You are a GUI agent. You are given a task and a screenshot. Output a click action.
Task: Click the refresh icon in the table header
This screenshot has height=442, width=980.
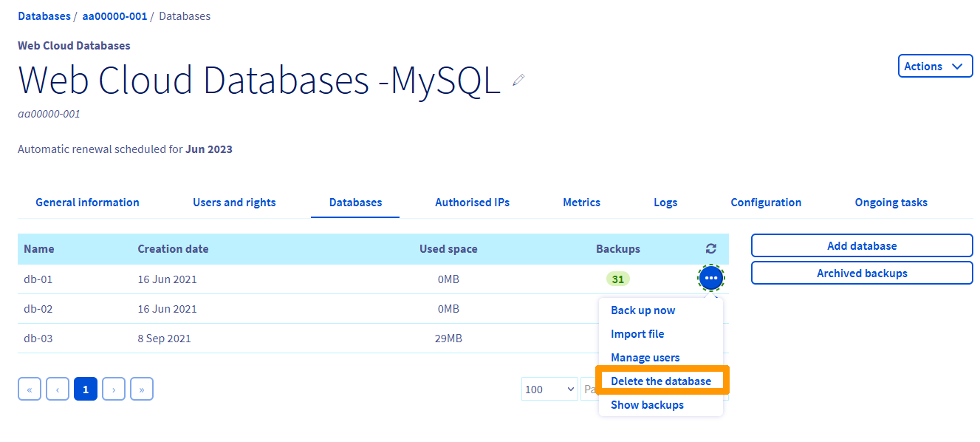point(710,248)
